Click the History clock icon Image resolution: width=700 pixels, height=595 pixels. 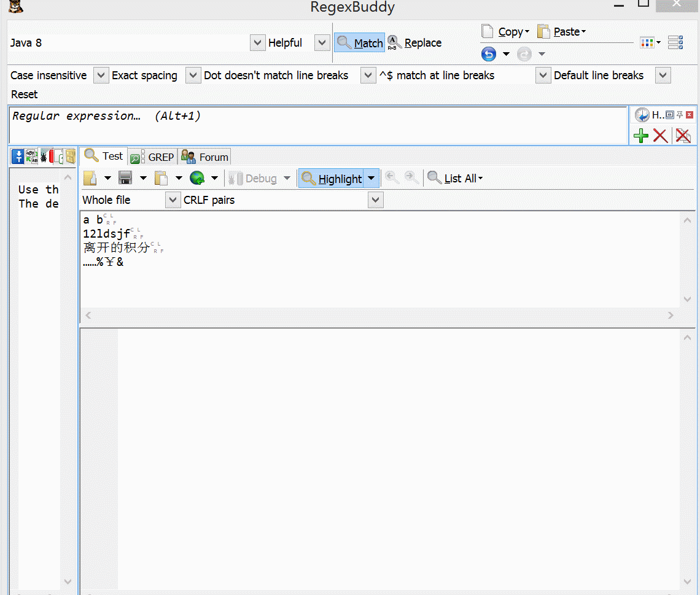click(642, 115)
